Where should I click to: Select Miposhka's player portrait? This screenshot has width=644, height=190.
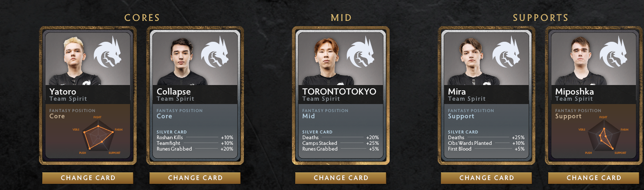(x=581, y=61)
